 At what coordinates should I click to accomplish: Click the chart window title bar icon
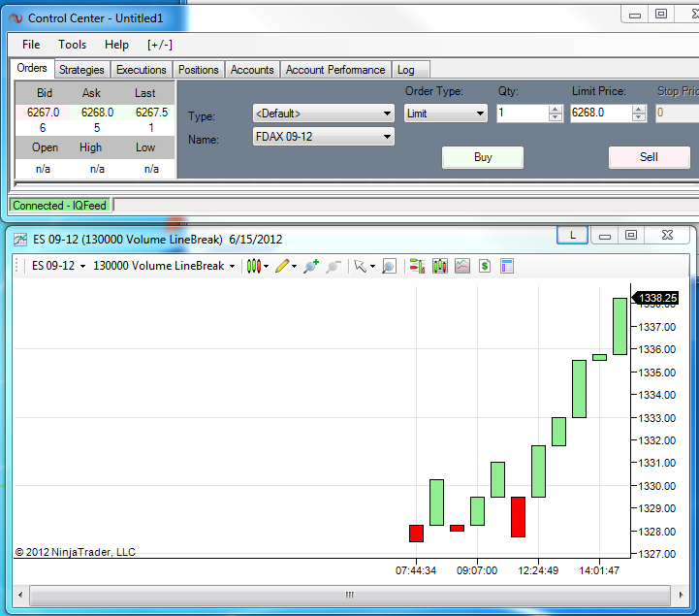coord(20,240)
